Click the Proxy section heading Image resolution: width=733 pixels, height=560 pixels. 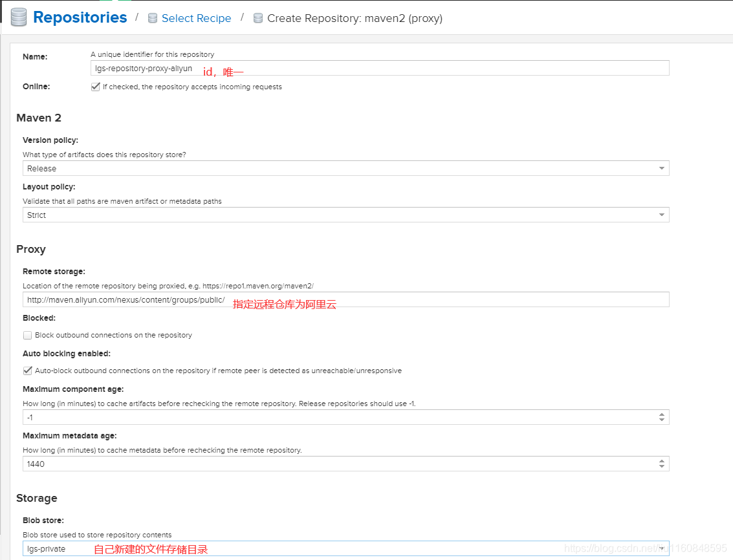(x=31, y=249)
